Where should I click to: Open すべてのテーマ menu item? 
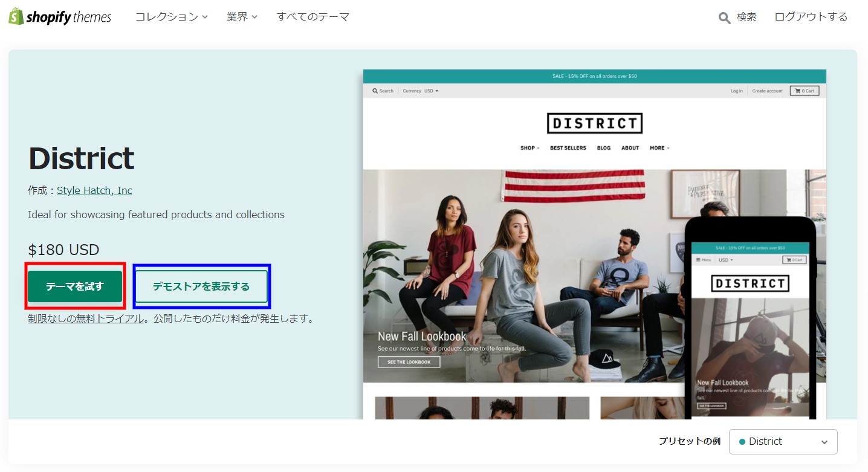tap(313, 17)
